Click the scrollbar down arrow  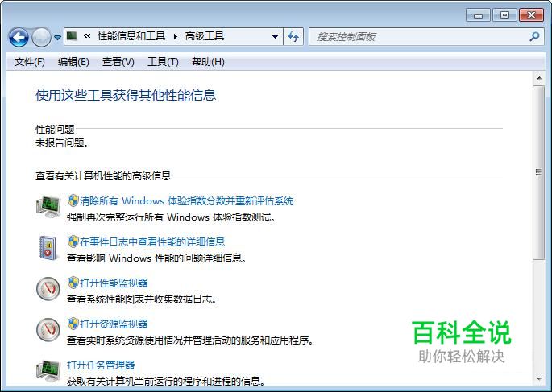pos(539,378)
